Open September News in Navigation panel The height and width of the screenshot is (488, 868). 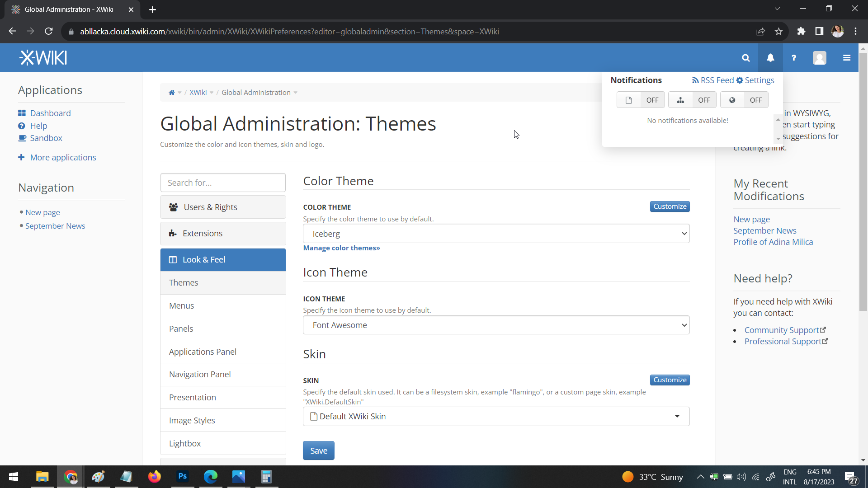point(55,226)
